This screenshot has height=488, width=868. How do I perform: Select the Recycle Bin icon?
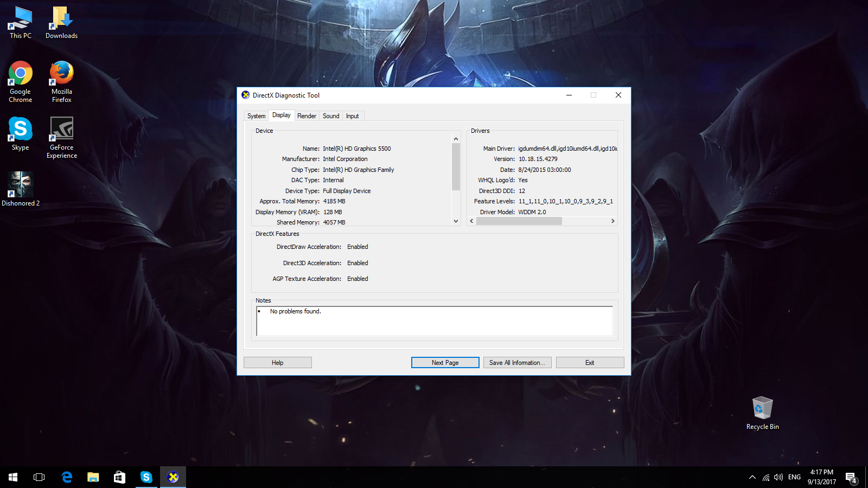(x=762, y=413)
